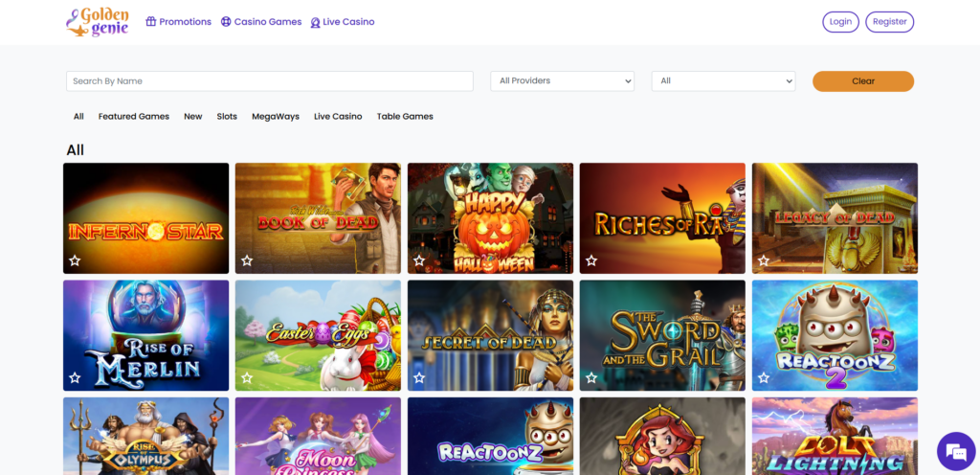980x475 pixels.
Task: Open the Sword and the Grail thumbnail
Action: click(x=662, y=335)
